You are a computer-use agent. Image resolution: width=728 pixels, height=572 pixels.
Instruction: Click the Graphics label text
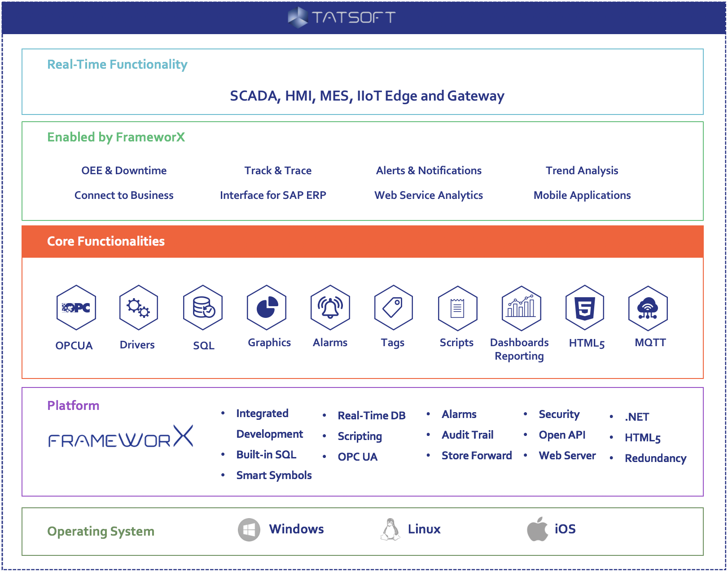click(x=269, y=343)
